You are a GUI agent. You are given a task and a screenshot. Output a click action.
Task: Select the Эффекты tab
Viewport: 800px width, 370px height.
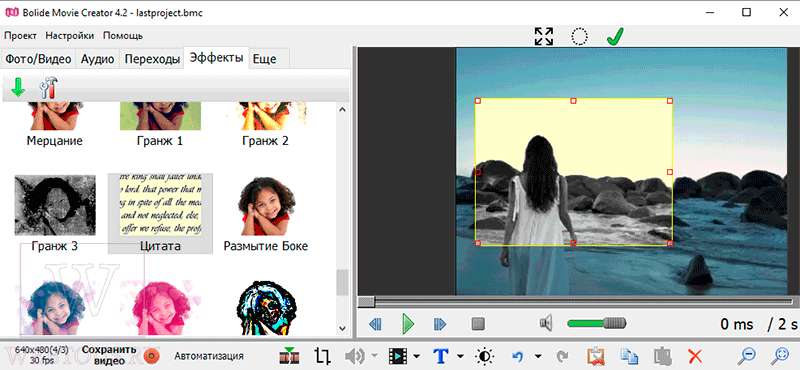pyautogui.click(x=216, y=58)
